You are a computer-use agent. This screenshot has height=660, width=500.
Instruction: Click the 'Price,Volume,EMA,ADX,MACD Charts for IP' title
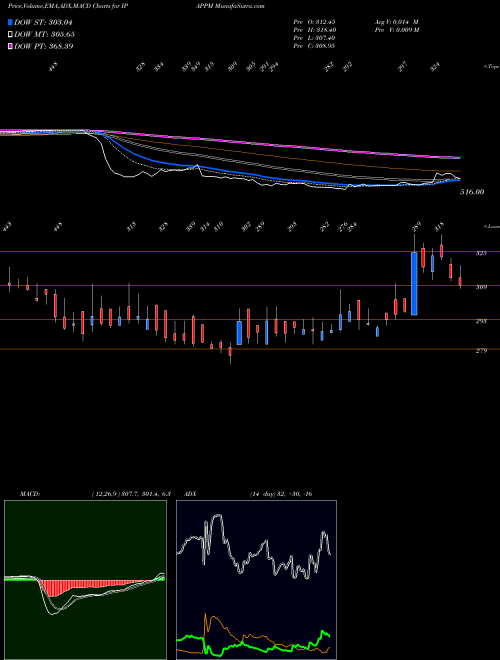click(x=68, y=6)
